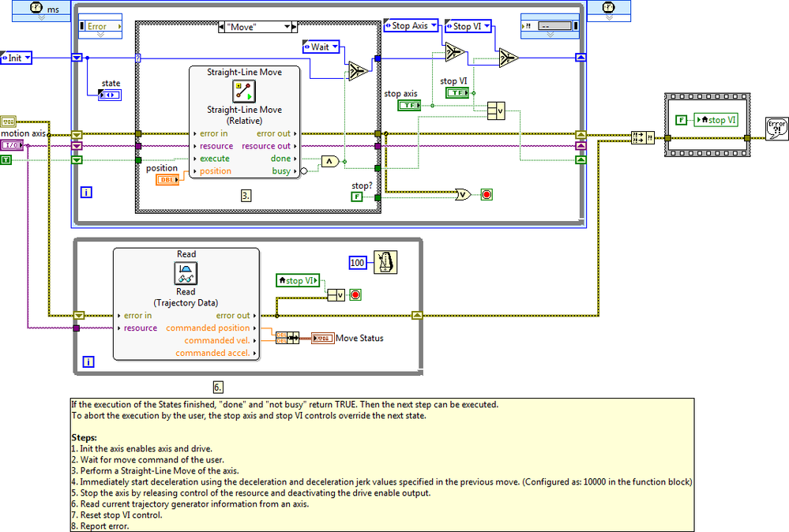Click the upper loop iteration terminal
Image resolution: width=789 pixels, height=532 pixels.
tap(86, 192)
